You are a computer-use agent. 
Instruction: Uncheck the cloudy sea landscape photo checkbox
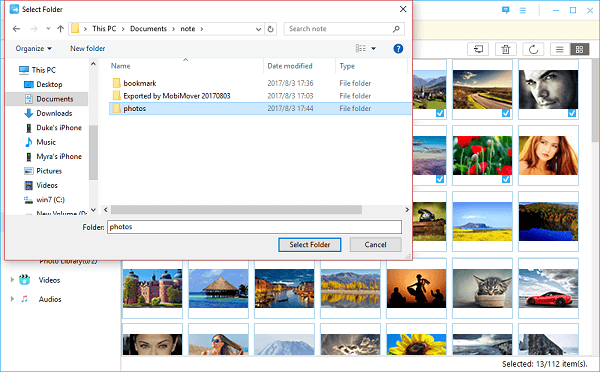(440, 179)
